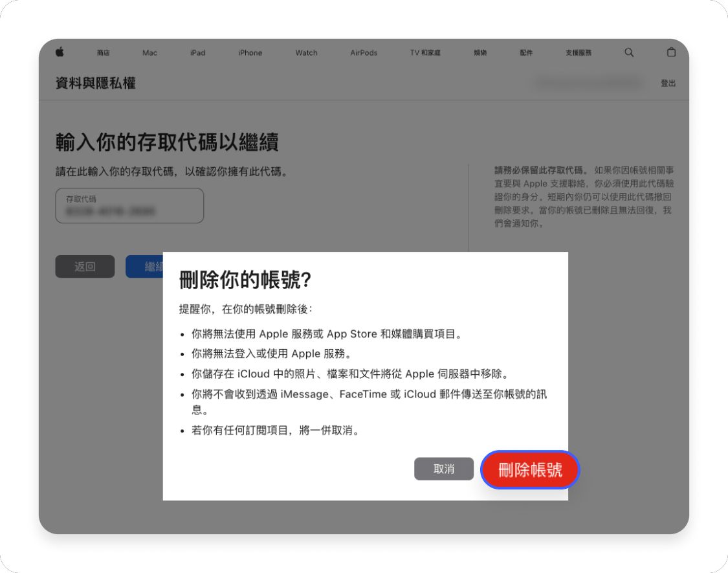Viewport: 728px width, 573px height.
Task: Click bullet about App Store 和媒體購買項目
Action: [327, 333]
